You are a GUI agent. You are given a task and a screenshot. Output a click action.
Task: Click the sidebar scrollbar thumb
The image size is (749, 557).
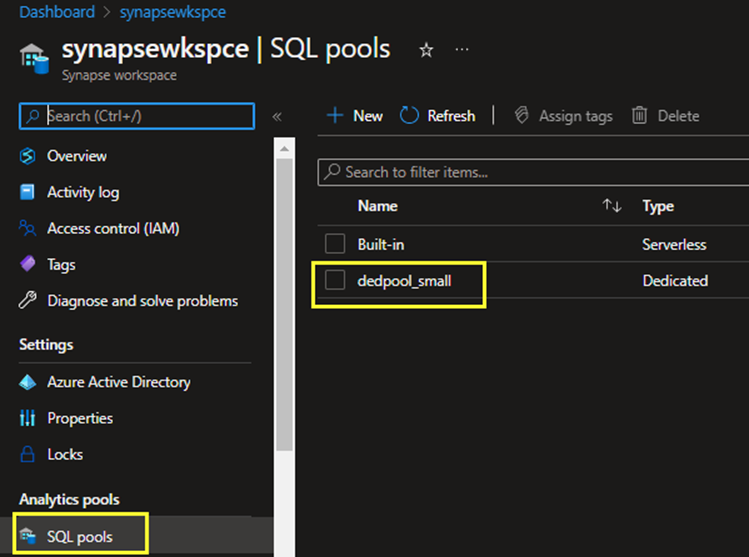pos(285,304)
